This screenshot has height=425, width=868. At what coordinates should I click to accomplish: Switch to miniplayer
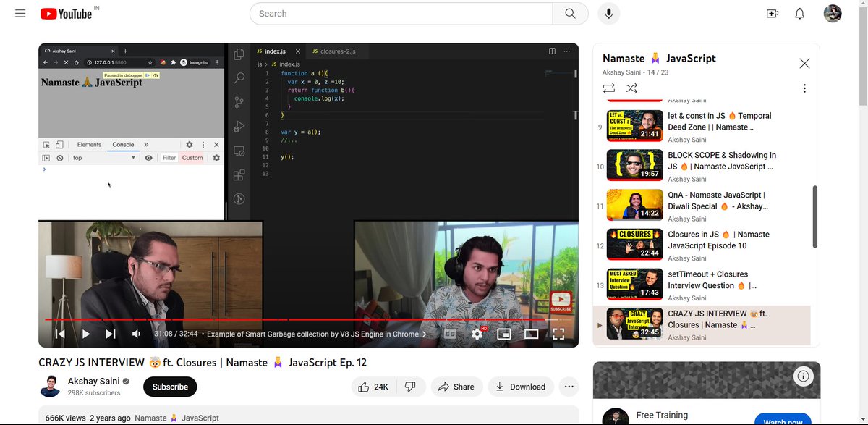coord(504,334)
